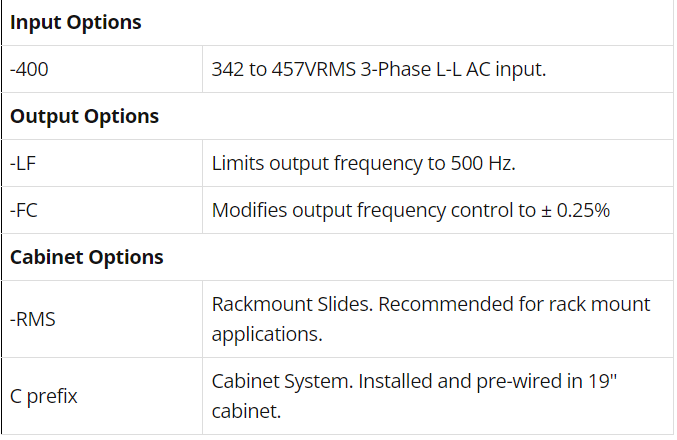Select the -RMS option code cell

pyautogui.click(x=102, y=319)
